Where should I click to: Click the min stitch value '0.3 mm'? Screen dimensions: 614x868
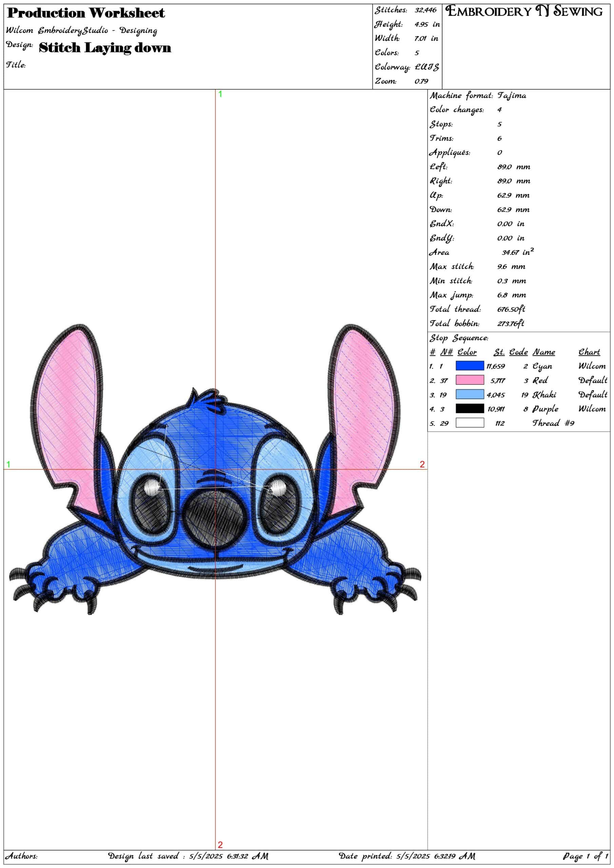(512, 281)
